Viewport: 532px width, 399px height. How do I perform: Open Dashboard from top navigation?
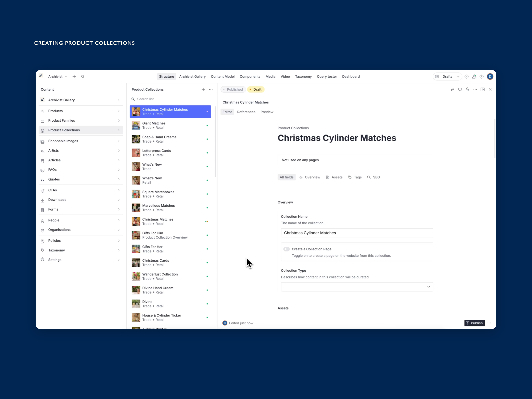(351, 76)
